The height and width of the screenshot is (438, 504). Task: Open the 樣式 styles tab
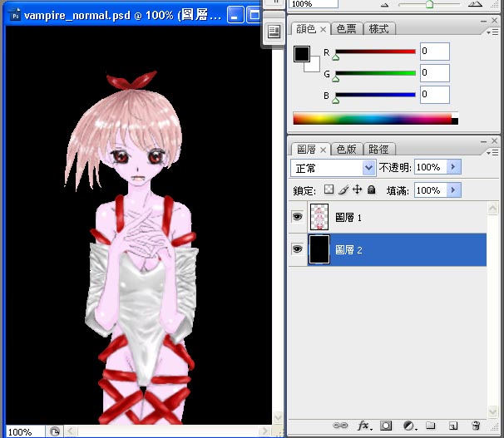coord(379,29)
